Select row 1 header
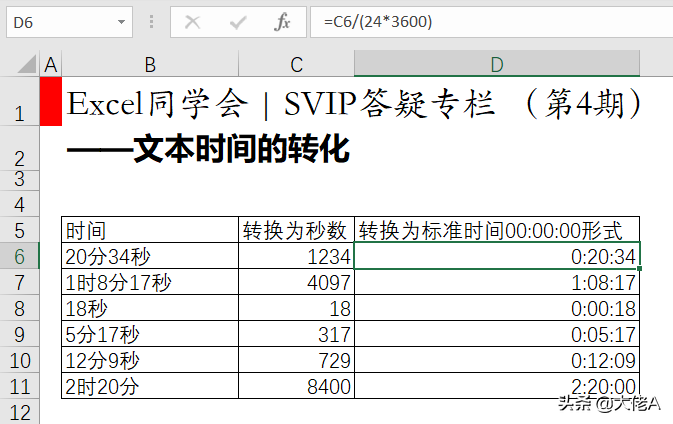673x424 pixels. coord(19,101)
